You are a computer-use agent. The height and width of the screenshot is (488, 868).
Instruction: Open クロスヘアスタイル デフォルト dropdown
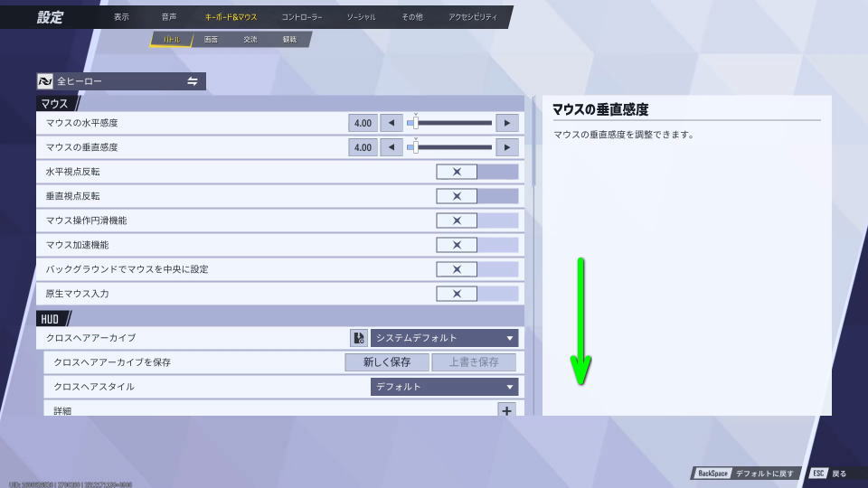(444, 387)
